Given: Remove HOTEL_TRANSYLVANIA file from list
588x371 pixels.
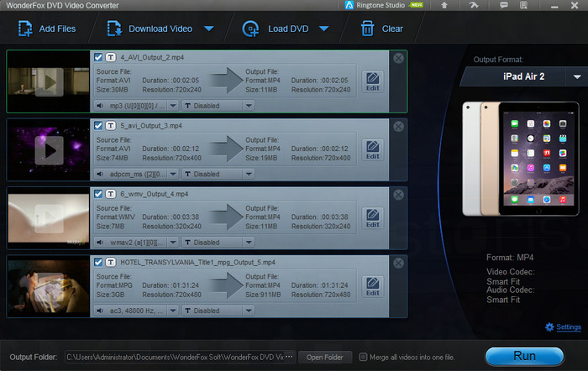Looking at the screenshot, I should (x=398, y=263).
